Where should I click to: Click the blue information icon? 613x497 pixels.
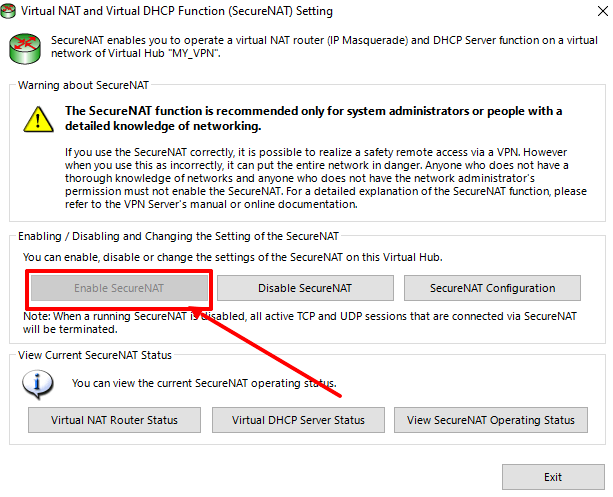tap(39, 382)
